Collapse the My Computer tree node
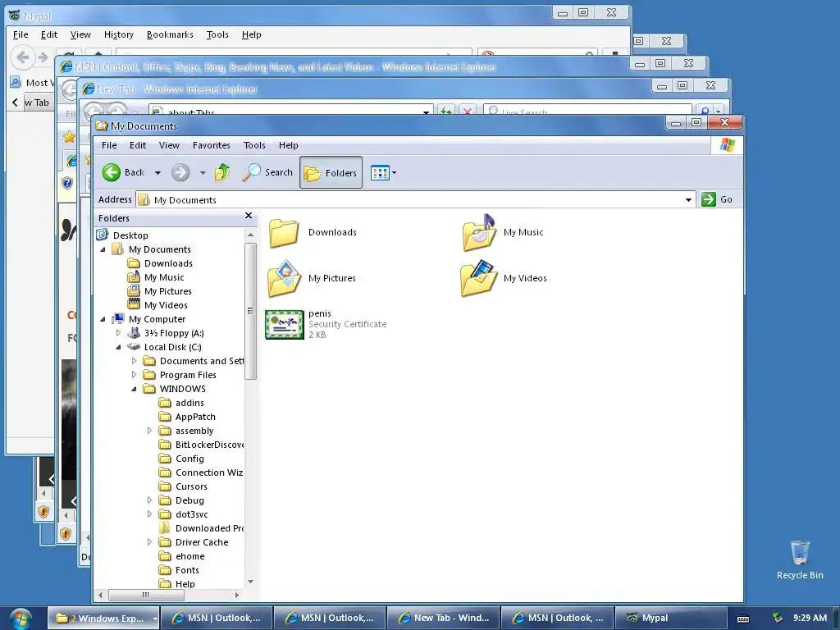This screenshot has height=630, width=840. 103,319
